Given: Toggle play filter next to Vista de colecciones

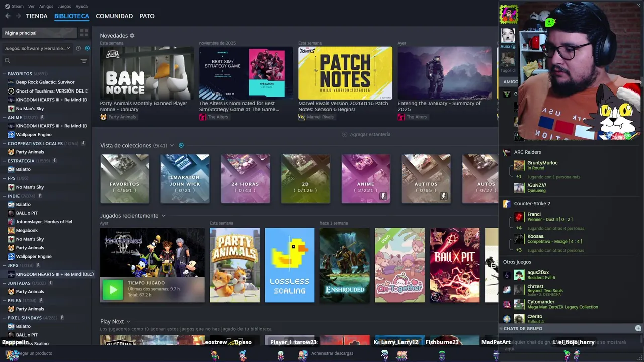Looking at the screenshot, I should pyautogui.click(x=181, y=145).
